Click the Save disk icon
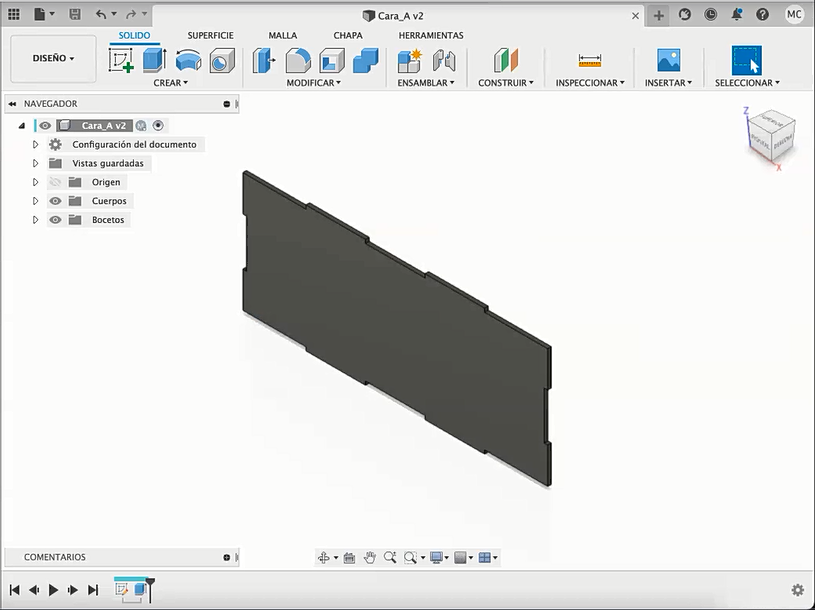 pyautogui.click(x=75, y=15)
